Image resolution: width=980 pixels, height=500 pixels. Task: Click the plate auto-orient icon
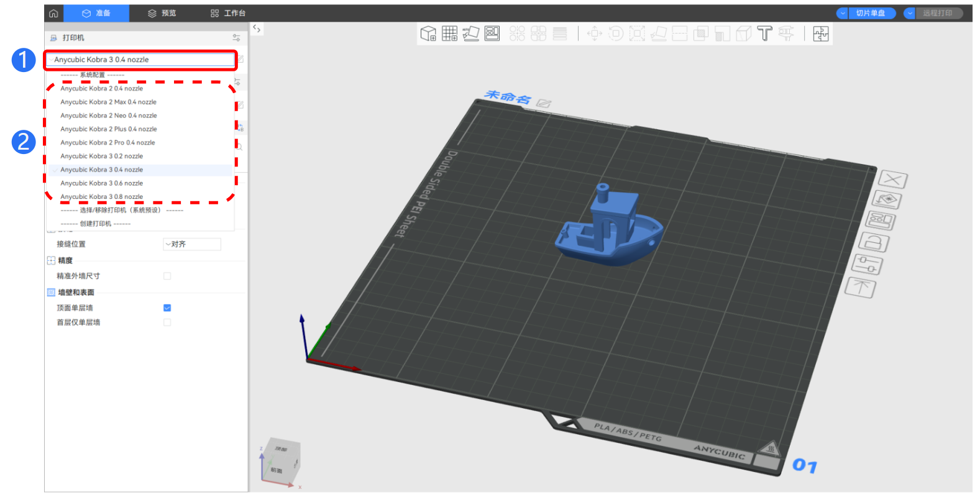point(887,199)
